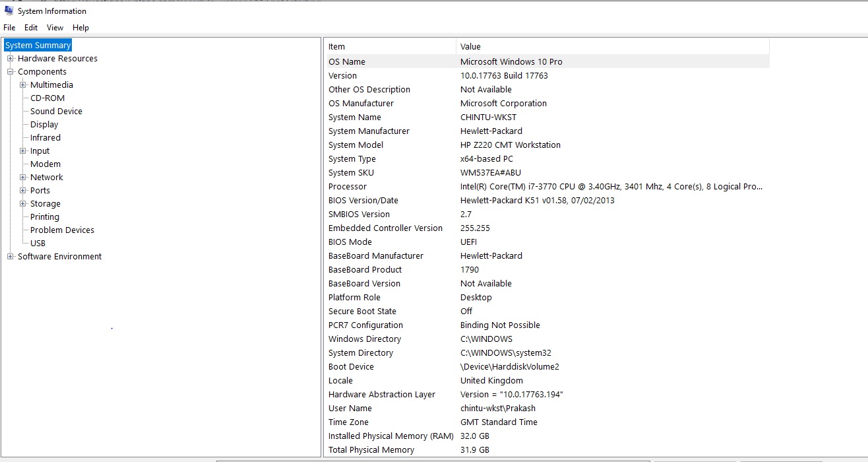Expand the Ports node
The height and width of the screenshot is (462, 868).
[x=23, y=191]
